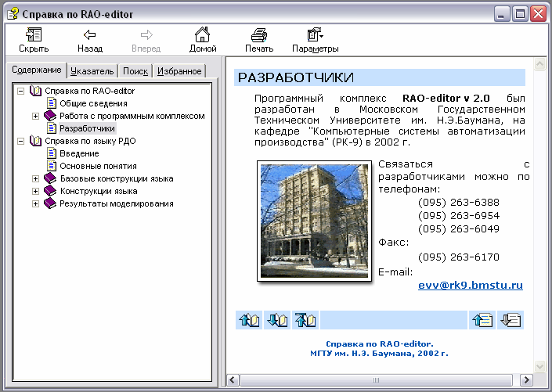
Task: Click the phone number (095) 263-6049
Action: pyautogui.click(x=459, y=229)
